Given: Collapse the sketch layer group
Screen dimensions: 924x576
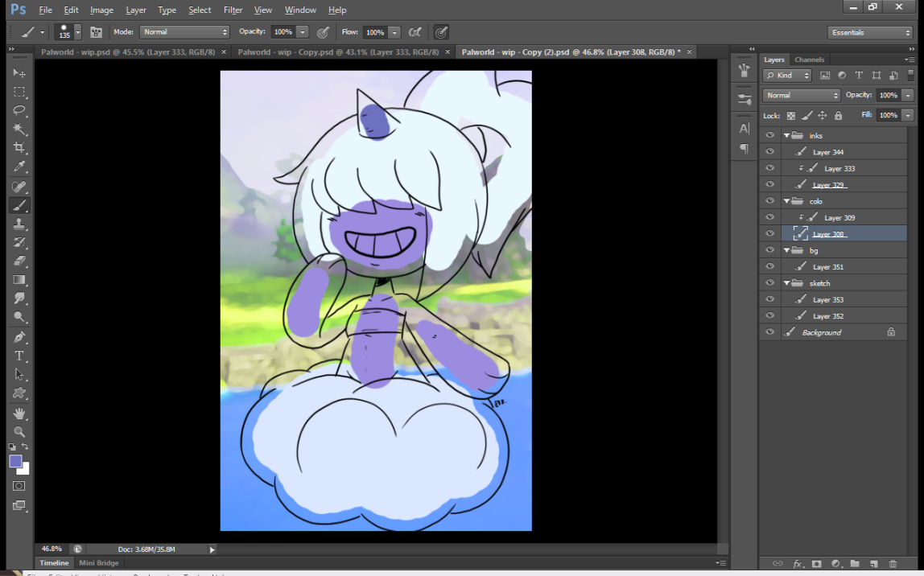Looking at the screenshot, I should click(786, 283).
